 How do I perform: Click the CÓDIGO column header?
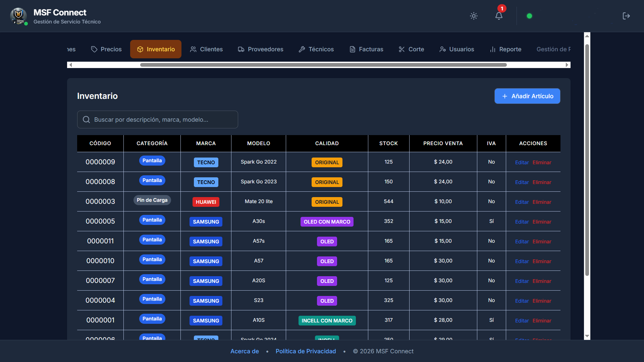point(100,143)
